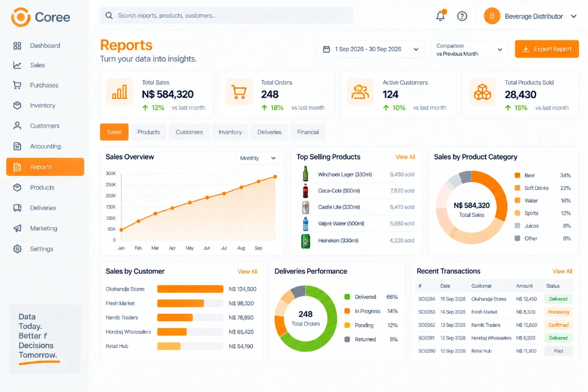Click View All in Sales by Customer
588x392 pixels.
(x=247, y=272)
